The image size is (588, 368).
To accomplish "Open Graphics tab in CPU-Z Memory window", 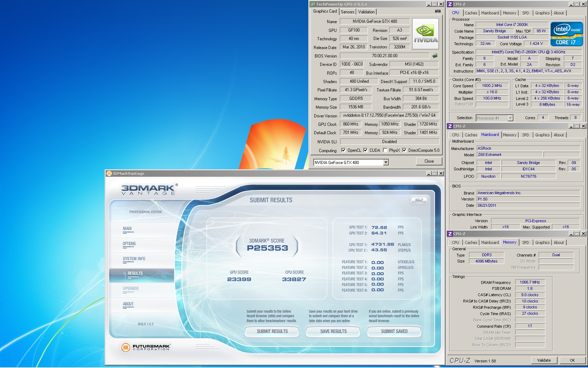I will click(x=542, y=243).
